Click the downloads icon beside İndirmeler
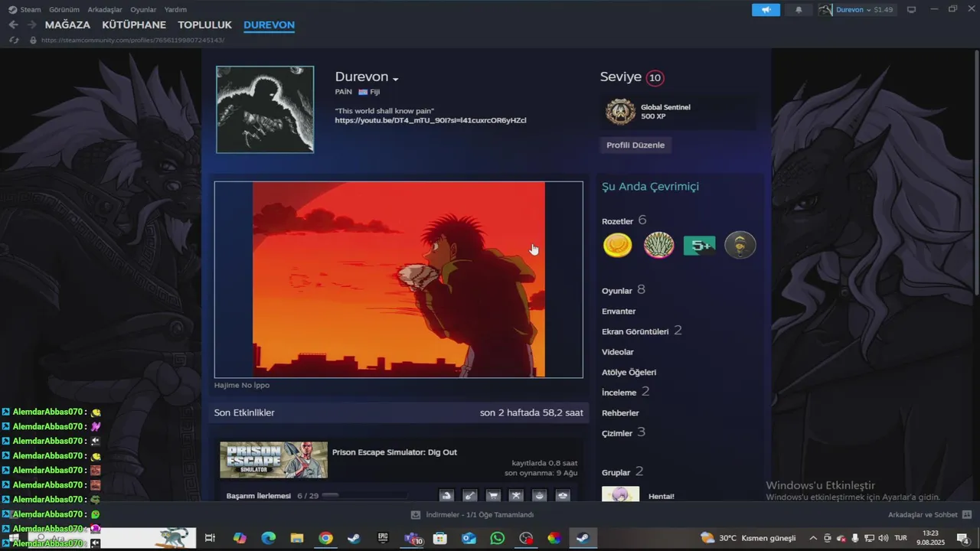Viewport: 980px width, 551px height. pos(416,515)
